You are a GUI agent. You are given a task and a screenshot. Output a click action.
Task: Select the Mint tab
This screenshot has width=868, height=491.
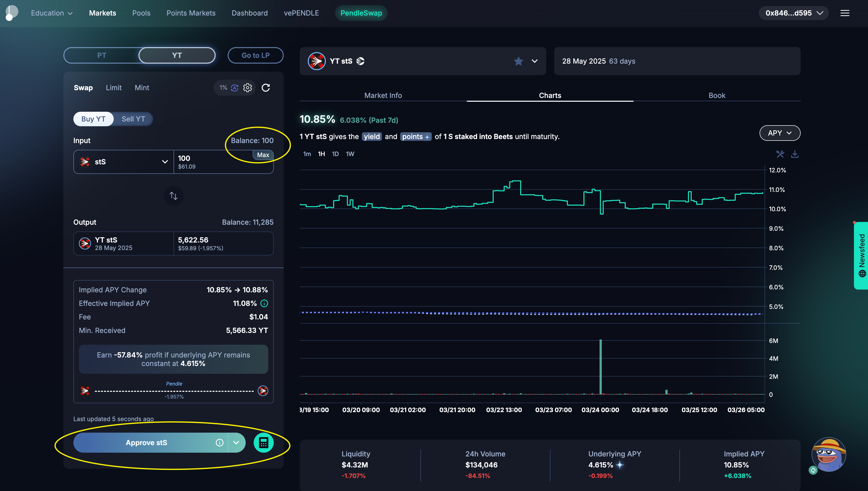click(142, 88)
